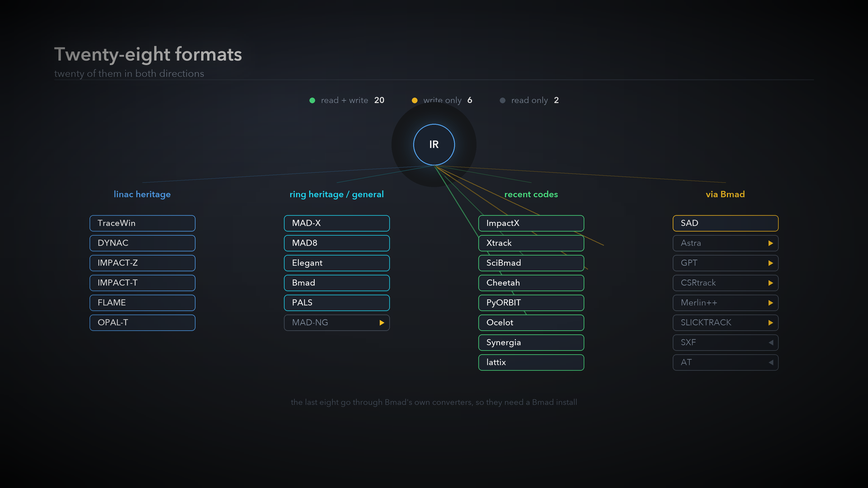Pick the ImpactX format box
The width and height of the screenshot is (868, 488).
(531, 223)
